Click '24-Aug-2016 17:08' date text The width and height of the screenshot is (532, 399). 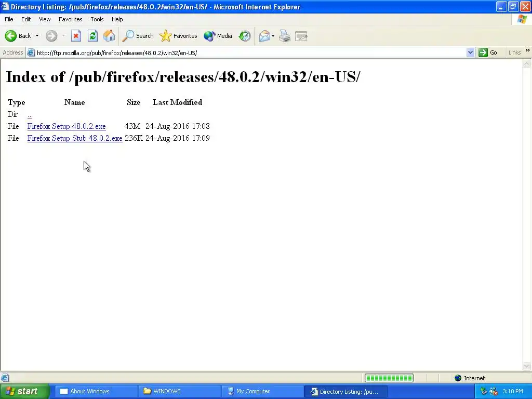point(178,126)
